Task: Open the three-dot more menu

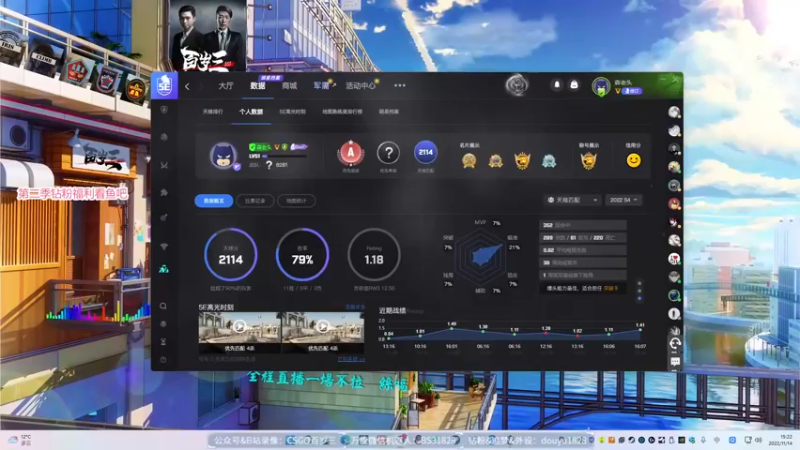Action: pyautogui.click(x=399, y=86)
